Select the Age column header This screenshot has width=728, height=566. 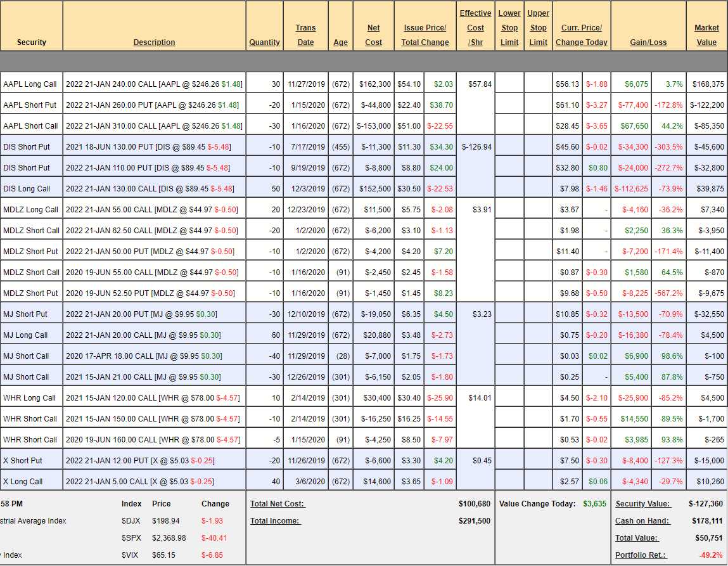pyautogui.click(x=340, y=42)
